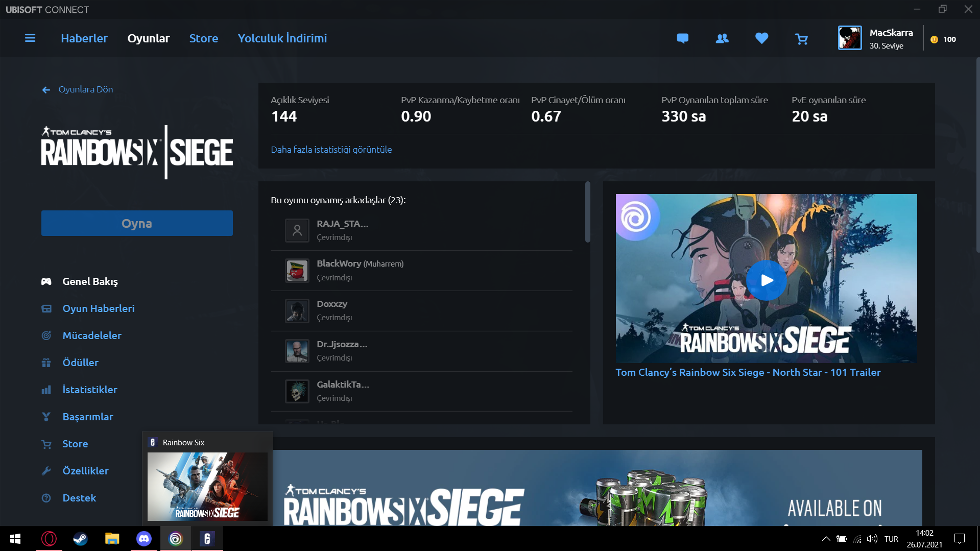The width and height of the screenshot is (980, 551).
Task: Select friend BlackWory (Muharrem)
Action: 421,271
